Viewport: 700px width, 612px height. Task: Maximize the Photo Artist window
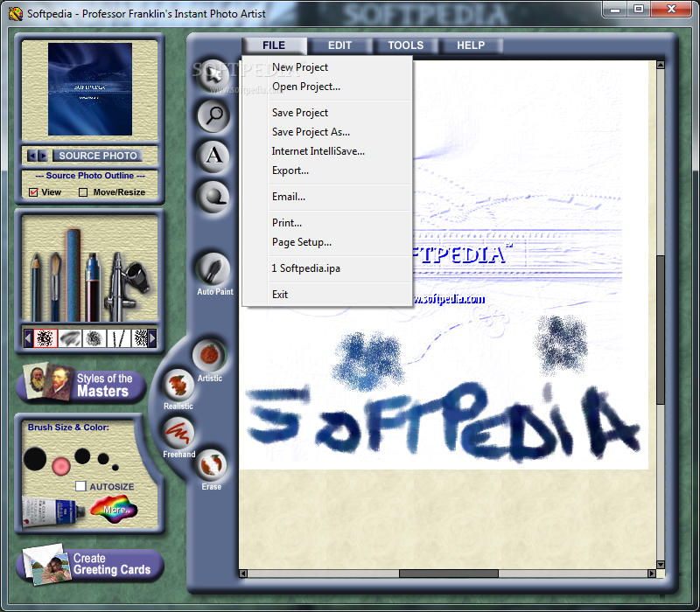(x=639, y=9)
